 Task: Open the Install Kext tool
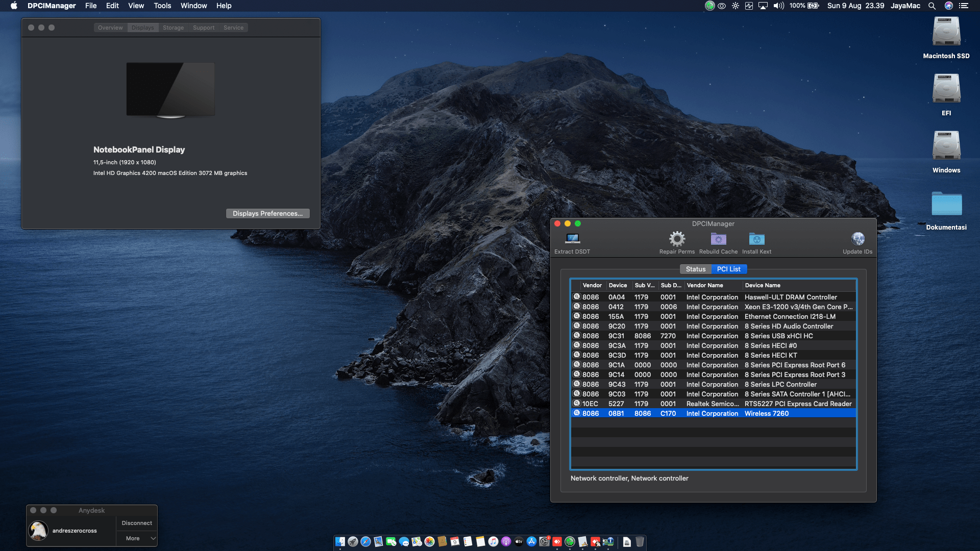[x=756, y=239]
